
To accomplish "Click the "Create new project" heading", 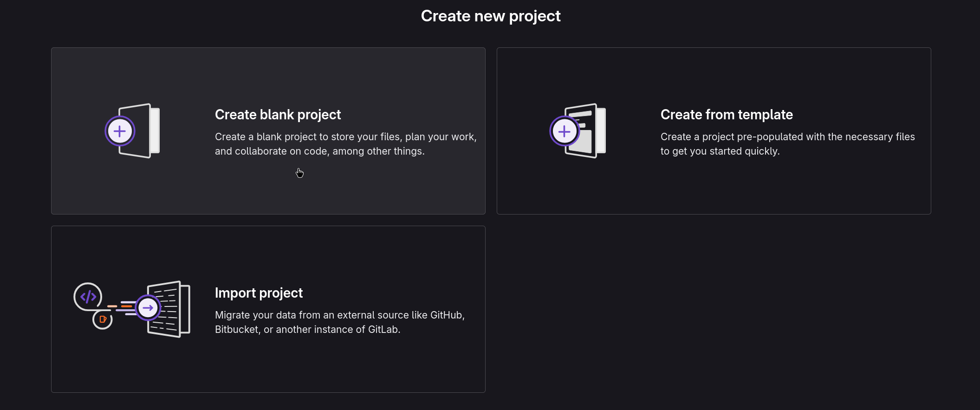I will 490,16.
